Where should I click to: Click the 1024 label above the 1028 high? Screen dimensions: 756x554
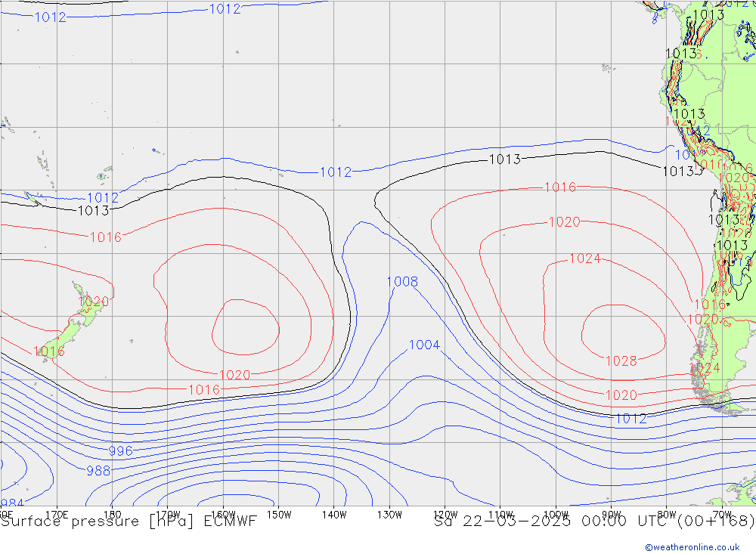[x=585, y=258]
